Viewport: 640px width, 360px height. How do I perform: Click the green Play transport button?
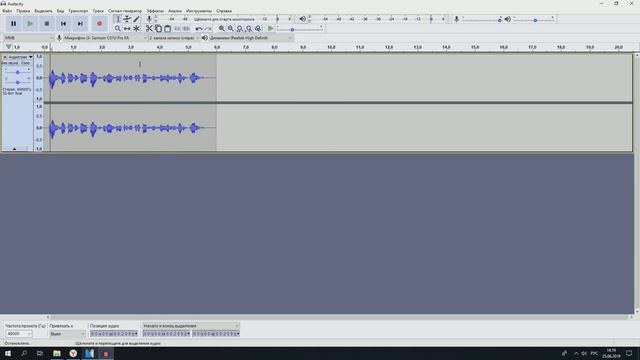[x=30, y=24]
